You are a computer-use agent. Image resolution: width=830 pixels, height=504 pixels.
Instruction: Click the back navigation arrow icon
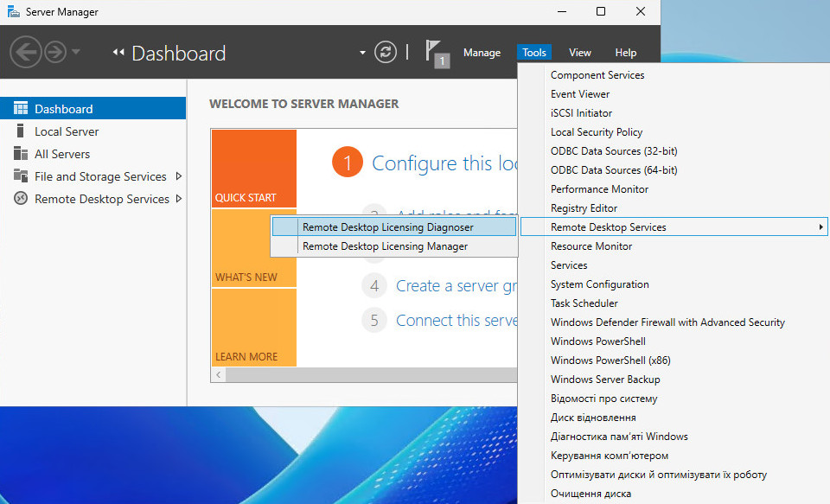coord(25,52)
